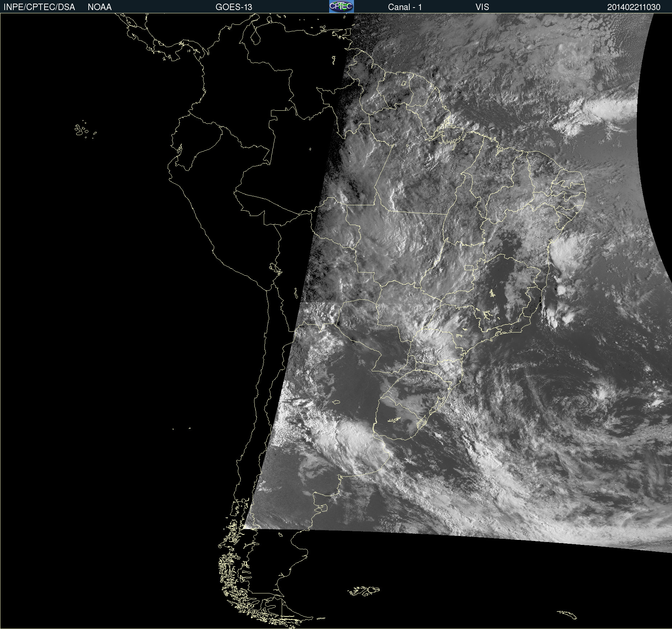This screenshot has width=672, height=629.
Task: Click the VIS channel label
Action: (x=482, y=7)
